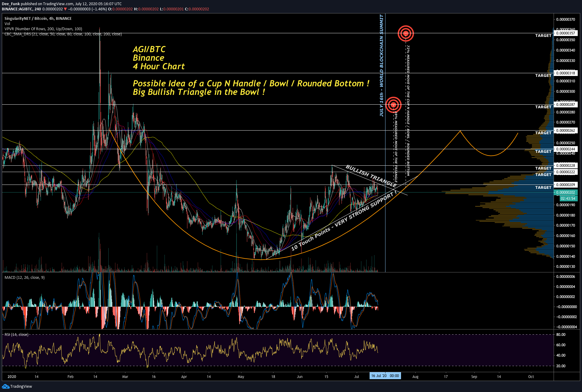Click the RSI 20.00 scale value

(561, 366)
